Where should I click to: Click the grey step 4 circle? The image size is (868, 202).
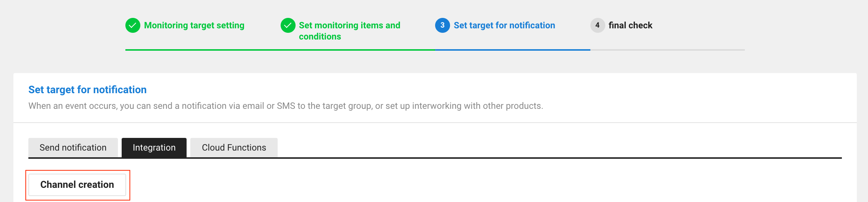tap(597, 25)
